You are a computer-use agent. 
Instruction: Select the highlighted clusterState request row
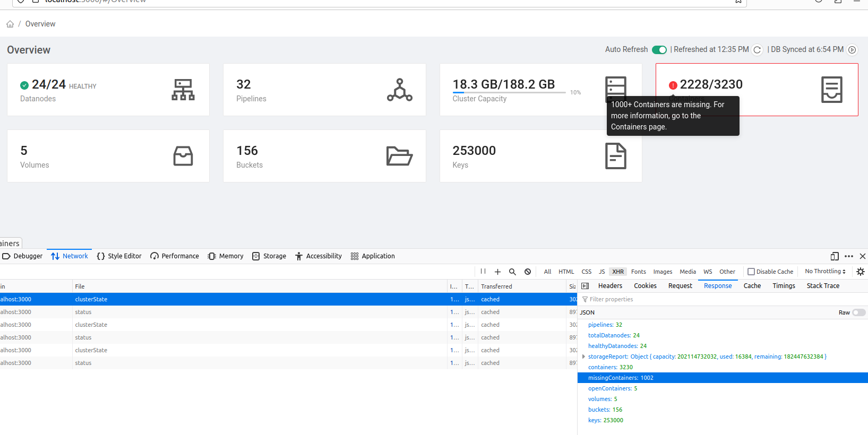288,299
